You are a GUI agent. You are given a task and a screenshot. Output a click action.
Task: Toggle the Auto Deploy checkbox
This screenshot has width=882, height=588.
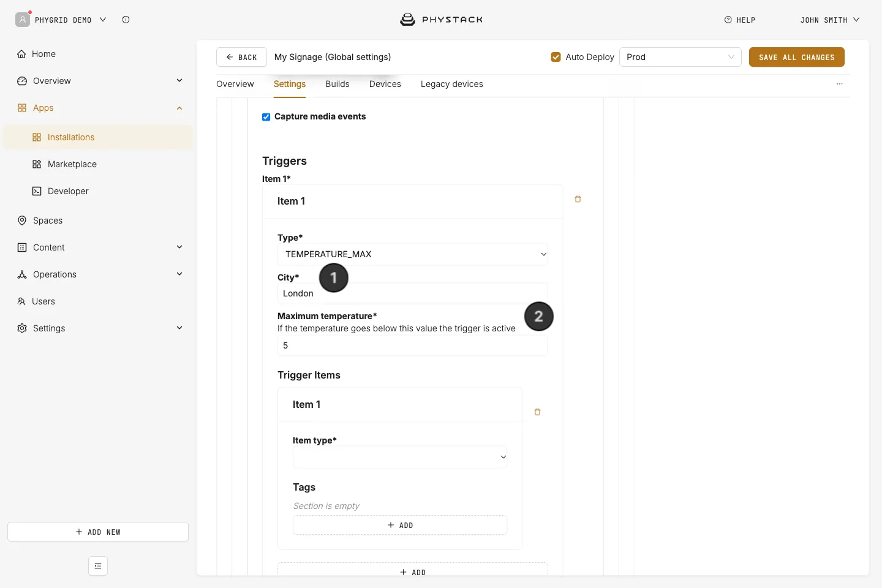click(556, 57)
